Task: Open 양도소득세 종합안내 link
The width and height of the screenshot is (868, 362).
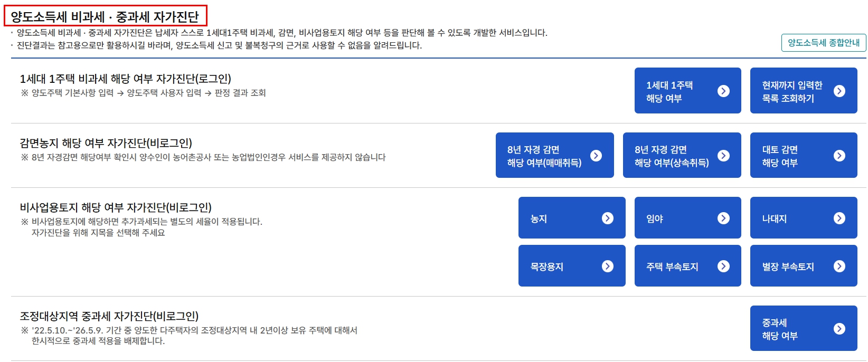Action: [824, 43]
